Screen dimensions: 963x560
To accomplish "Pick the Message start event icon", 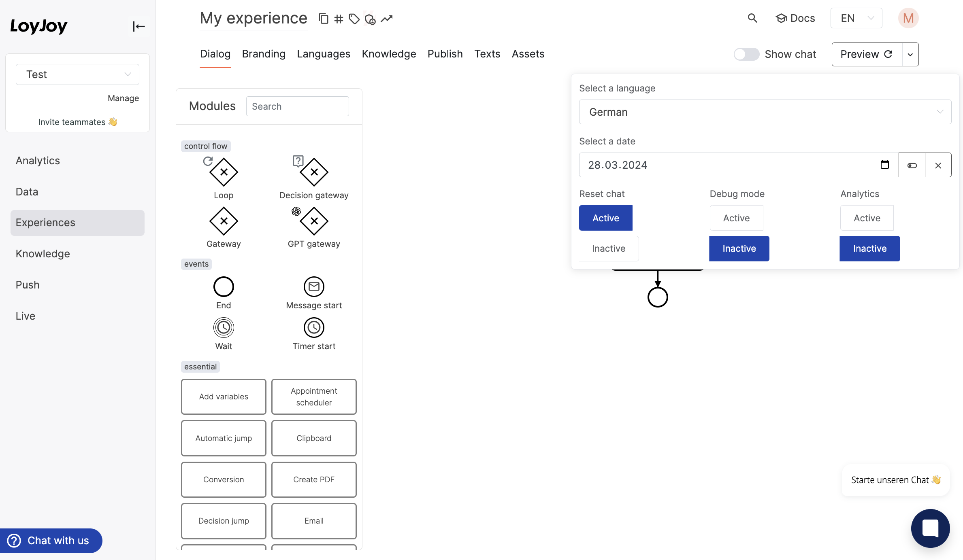I will click(313, 286).
